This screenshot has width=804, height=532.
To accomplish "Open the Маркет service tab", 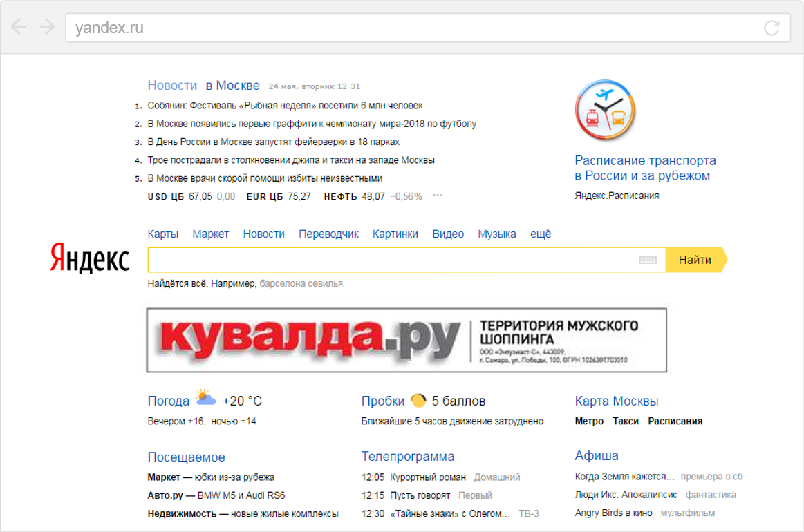I will (211, 234).
